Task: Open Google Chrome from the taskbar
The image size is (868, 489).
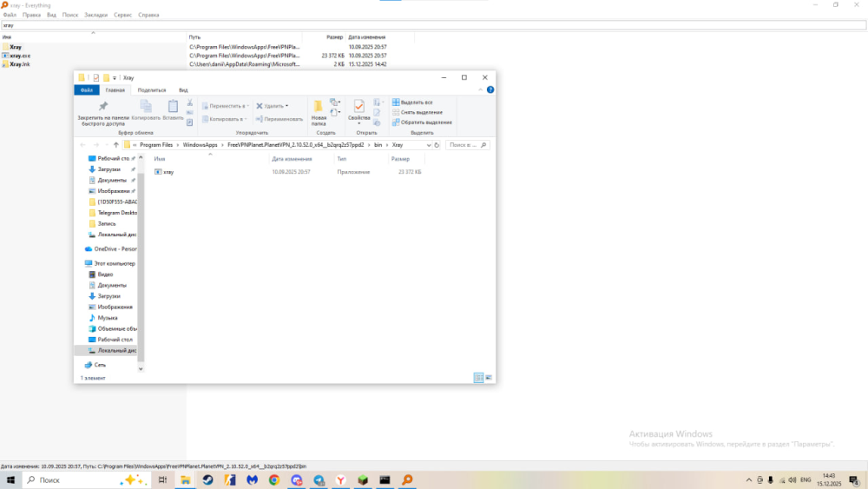Action: (x=274, y=480)
